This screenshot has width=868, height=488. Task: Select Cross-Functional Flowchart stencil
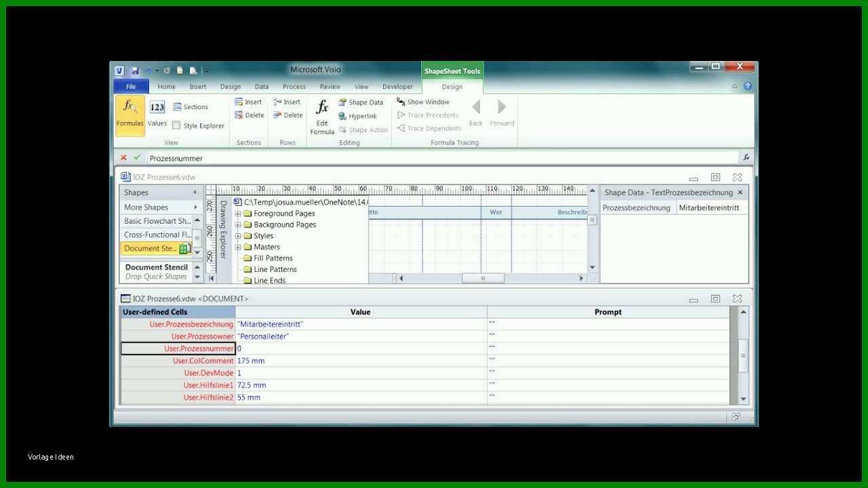[x=157, y=235]
